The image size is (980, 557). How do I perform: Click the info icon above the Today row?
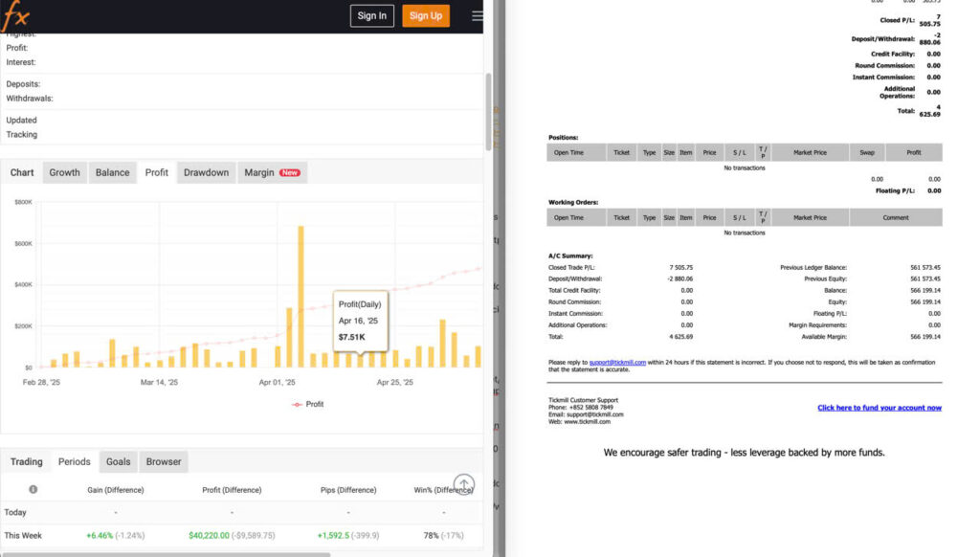[x=33, y=489]
